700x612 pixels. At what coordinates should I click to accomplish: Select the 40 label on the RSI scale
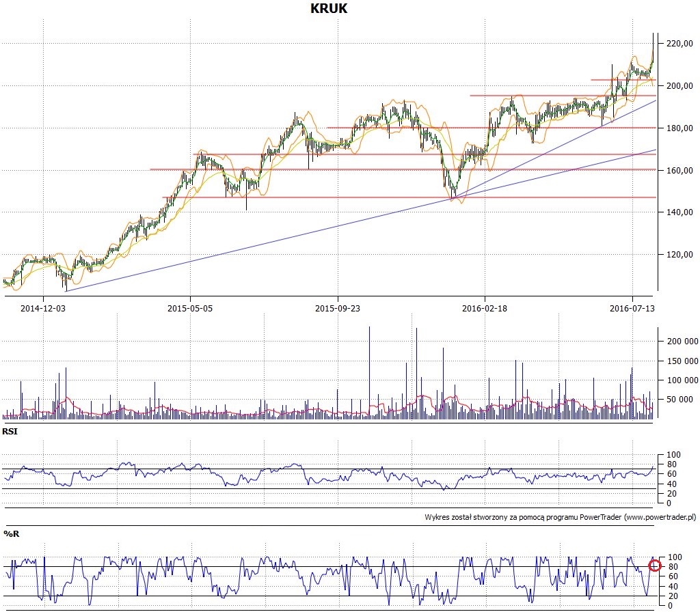click(671, 484)
